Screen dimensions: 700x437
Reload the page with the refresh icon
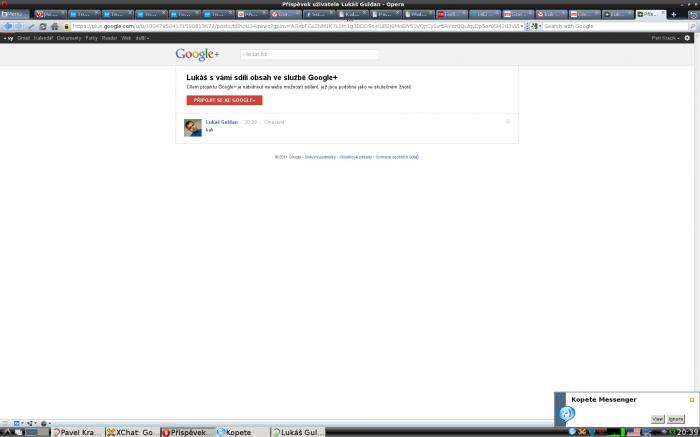pos(43,26)
